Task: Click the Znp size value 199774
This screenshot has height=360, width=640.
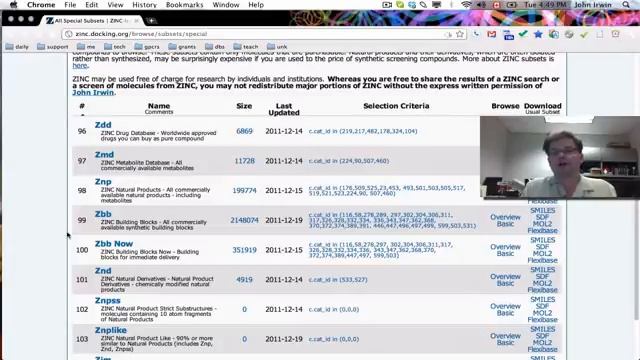Action: tap(244, 191)
